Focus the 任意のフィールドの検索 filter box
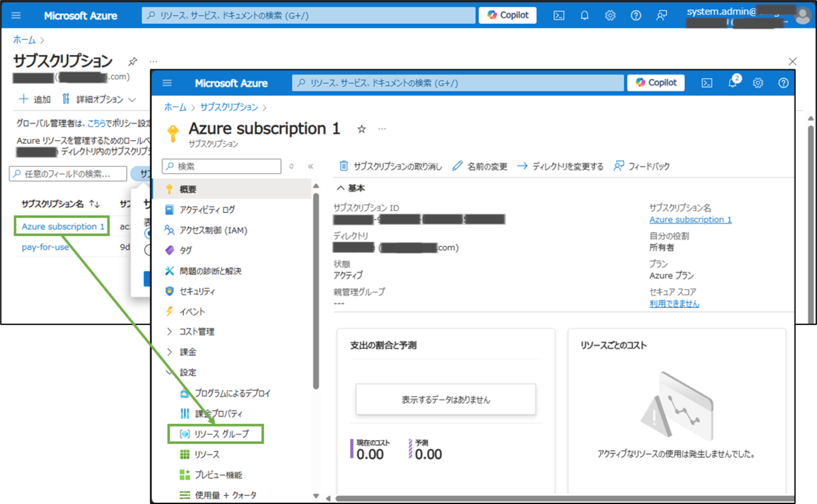The height and width of the screenshot is (504, 817). (x=69, y=173)
